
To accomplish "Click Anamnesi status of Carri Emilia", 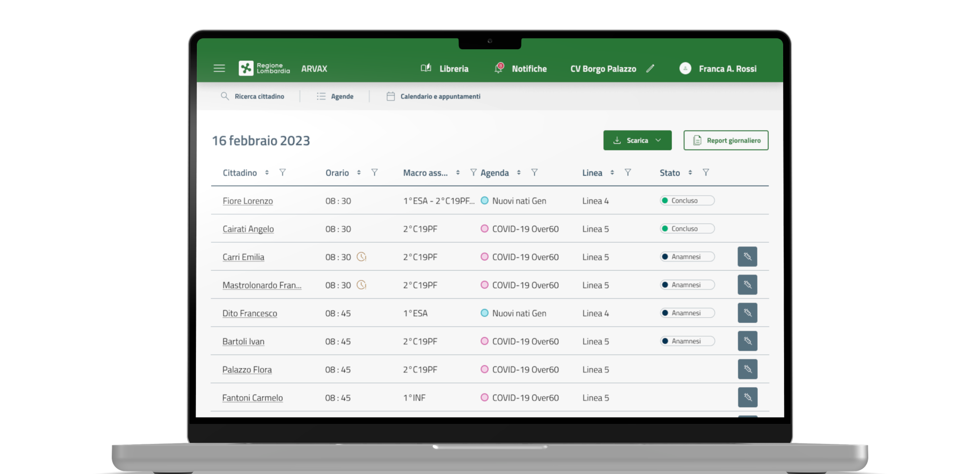I will 687,257.
